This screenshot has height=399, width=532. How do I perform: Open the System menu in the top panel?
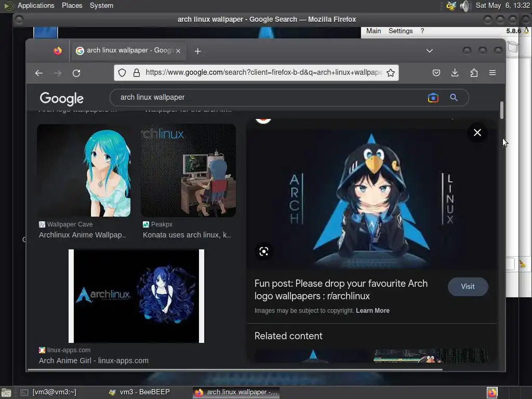pos(101,5)
